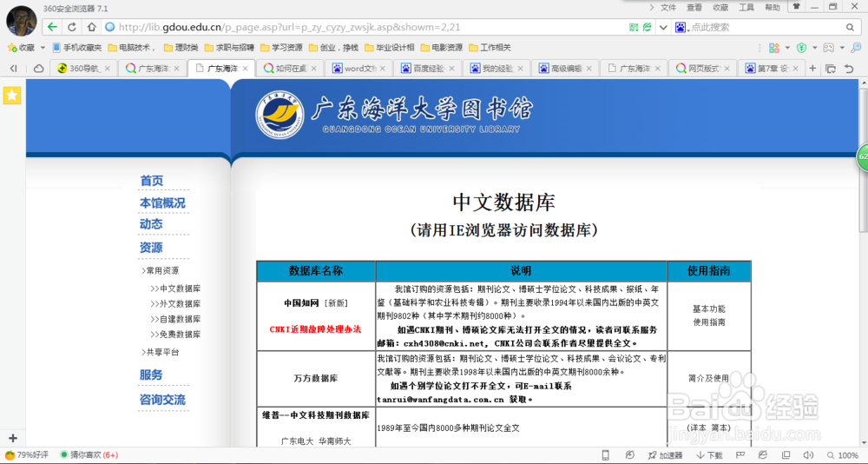
Task: Open the 帮助 menu
Action: point(773,7)
